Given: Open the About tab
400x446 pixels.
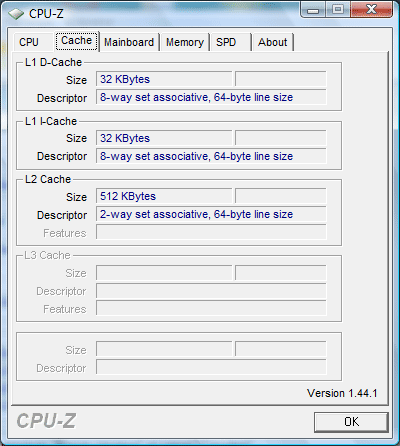Looking at the screenshot, I should [273, 42].
